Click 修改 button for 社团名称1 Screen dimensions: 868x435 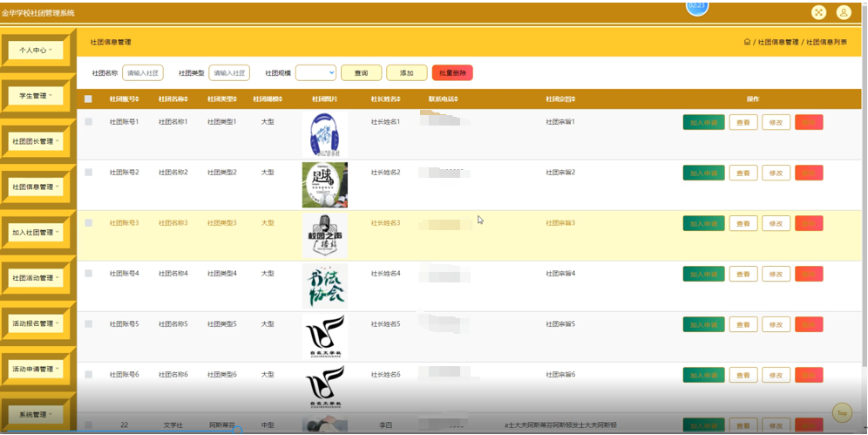tap(776, 122)
